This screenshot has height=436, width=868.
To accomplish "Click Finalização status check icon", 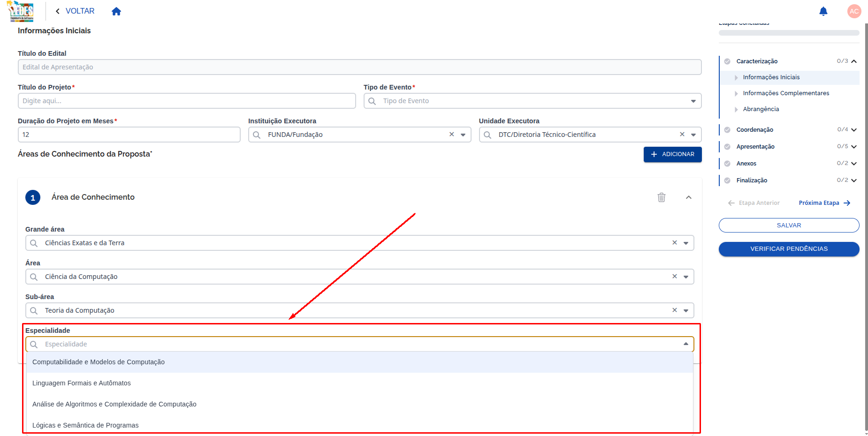I will [x=727, y=180].
